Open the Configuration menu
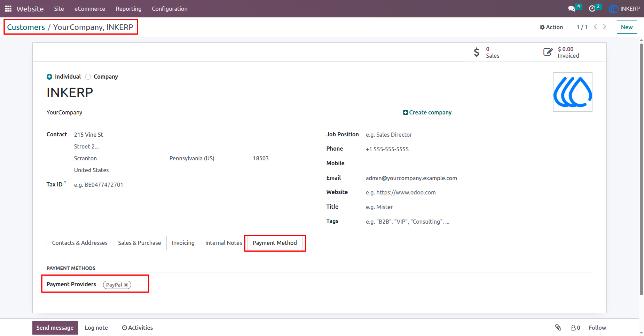The height and width of the screenshot is (336, 644). 170,9
